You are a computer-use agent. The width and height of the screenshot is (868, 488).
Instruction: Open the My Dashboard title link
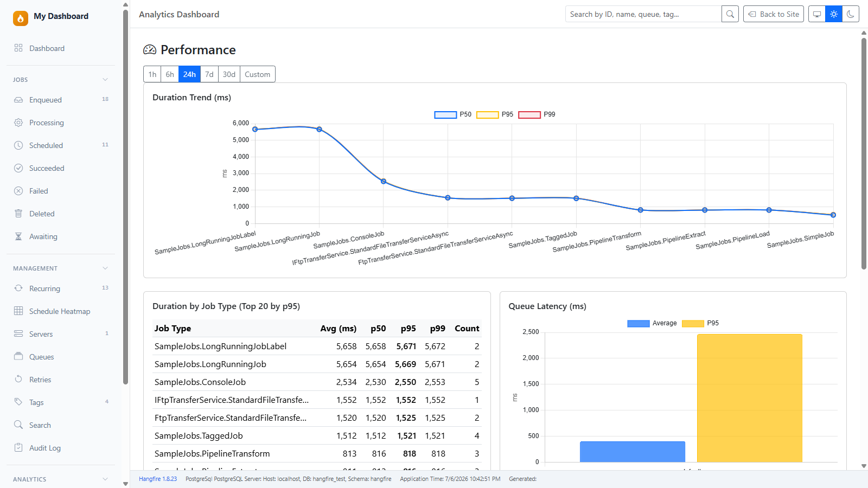click(61, 16)
